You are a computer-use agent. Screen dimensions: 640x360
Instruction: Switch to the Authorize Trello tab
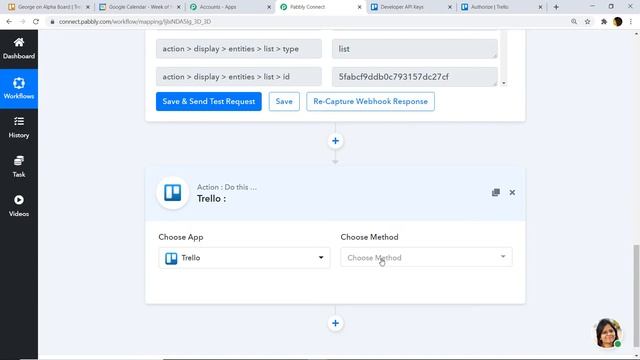pos(501,7)
